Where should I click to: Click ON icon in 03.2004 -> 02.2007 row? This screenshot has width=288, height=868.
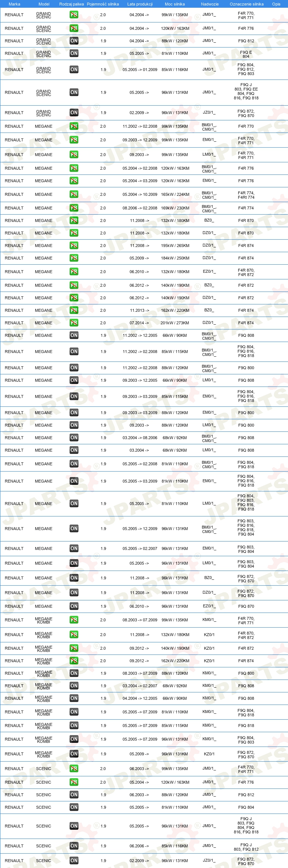click(74, 686)
